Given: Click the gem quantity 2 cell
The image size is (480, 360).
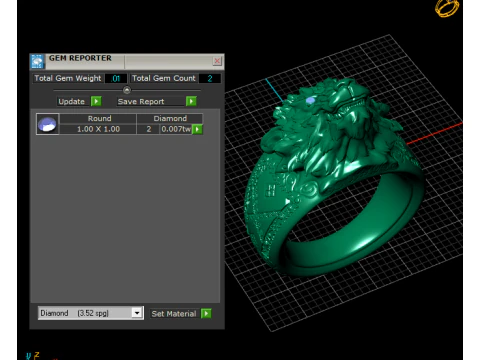Looking at the screenshot, I should click(149, 129).
